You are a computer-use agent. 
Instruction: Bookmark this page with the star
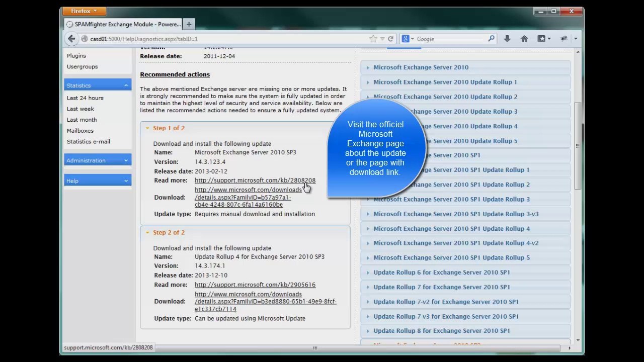pyautogui.click(x=373, y=39)
